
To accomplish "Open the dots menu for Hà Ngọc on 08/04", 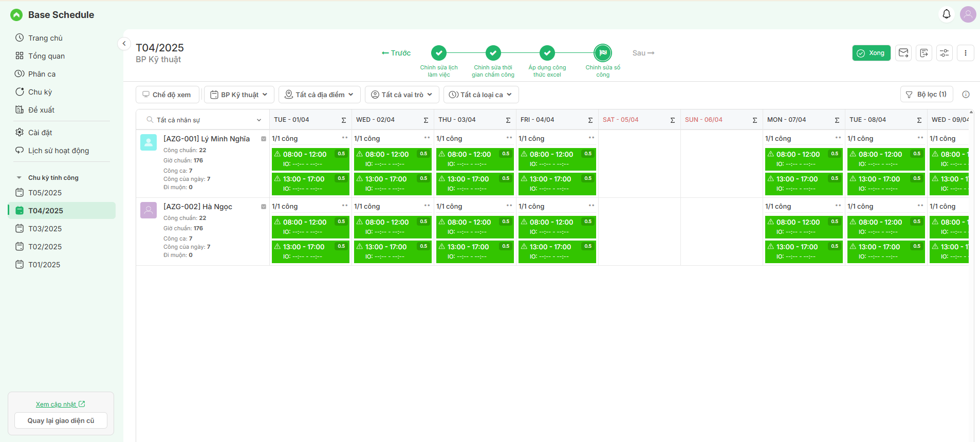I will click(x=920, y=206).
